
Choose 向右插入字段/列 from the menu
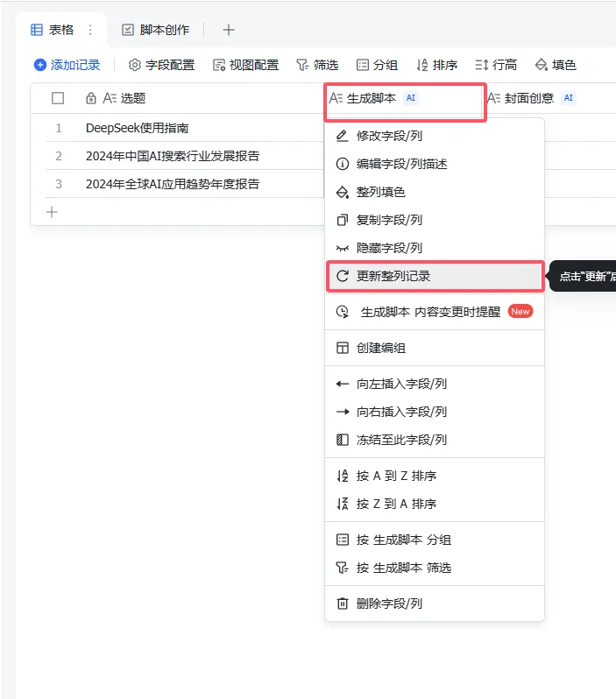click(x=435, y=412)
